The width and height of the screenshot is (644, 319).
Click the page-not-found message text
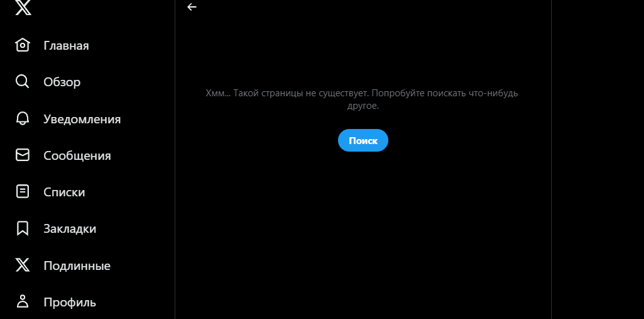pyautogui.click(x=362, y=99)
